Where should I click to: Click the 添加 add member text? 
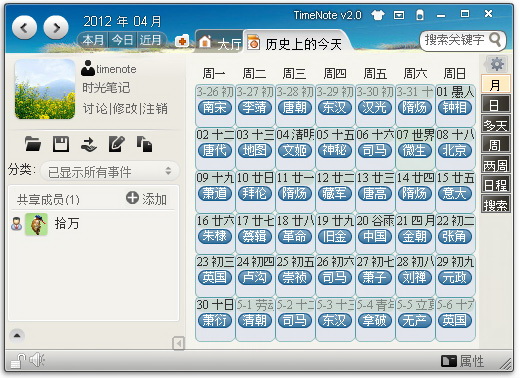(x=154, y=199)
